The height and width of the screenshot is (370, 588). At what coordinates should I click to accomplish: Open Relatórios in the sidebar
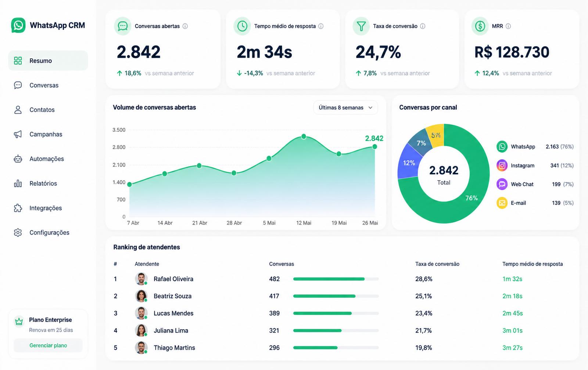click(48, 184)
